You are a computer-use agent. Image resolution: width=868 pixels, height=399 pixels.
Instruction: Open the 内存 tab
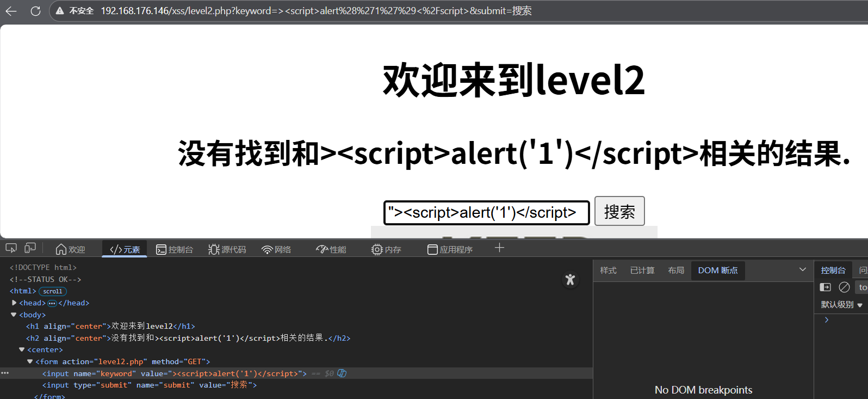click(386, 249)
